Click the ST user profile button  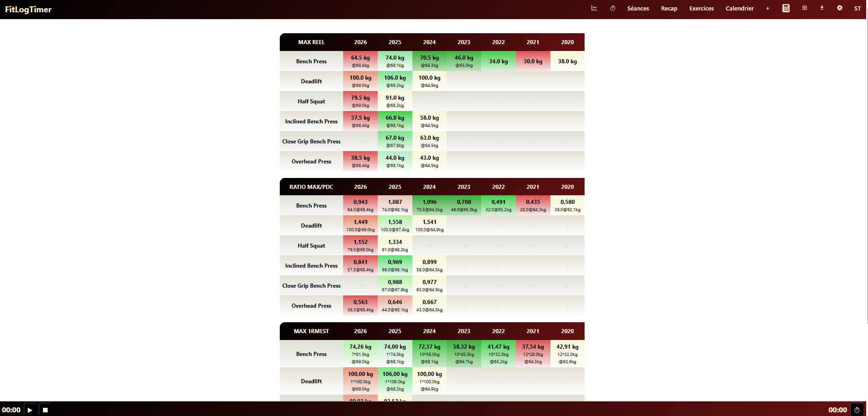pos(857,8)
